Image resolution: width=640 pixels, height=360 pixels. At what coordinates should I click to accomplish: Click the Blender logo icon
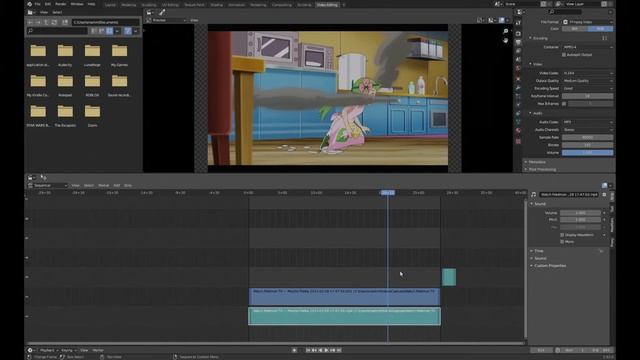29,4
